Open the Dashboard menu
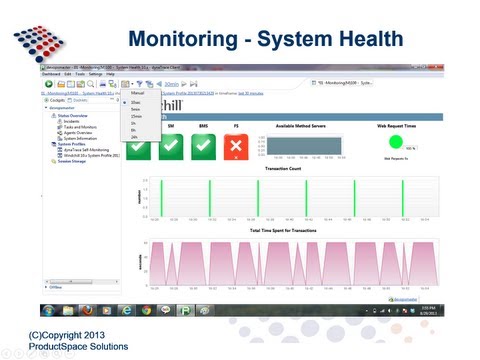The image size is (480, 360). pyautogui.click(x=51, y=74)
